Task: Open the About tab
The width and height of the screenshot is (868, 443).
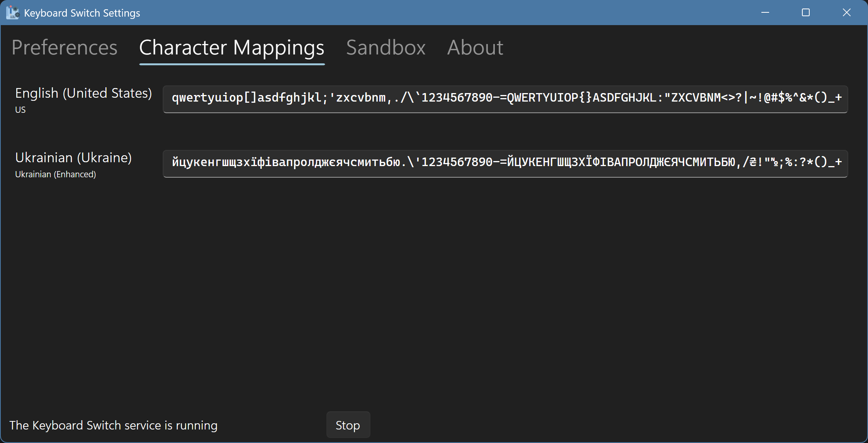Action: (x=475, y=48)
